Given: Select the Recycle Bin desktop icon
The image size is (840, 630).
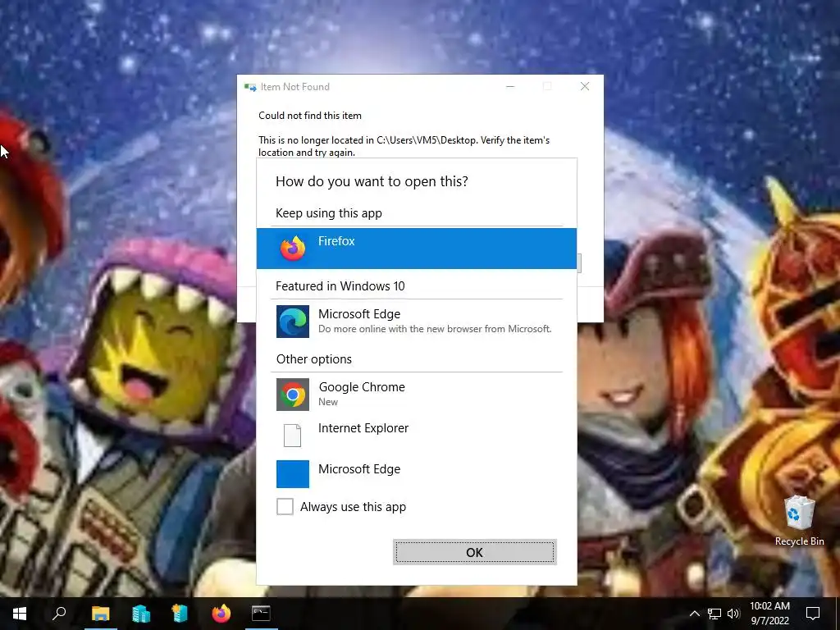Looking at the screenshot, I should (x=799, y=521).
